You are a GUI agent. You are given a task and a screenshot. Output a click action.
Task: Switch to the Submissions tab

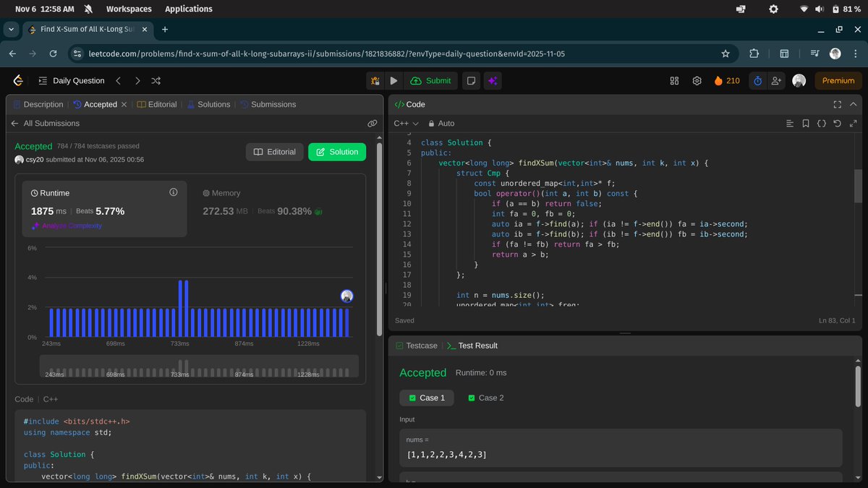tap(268, 104)
